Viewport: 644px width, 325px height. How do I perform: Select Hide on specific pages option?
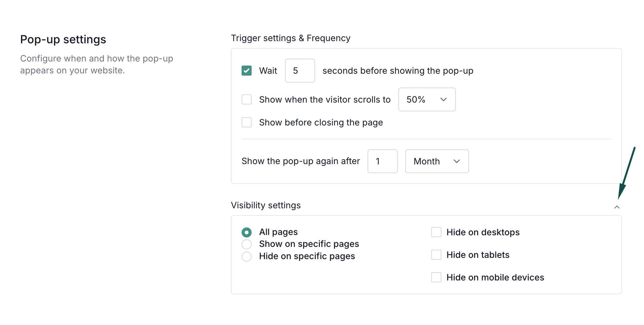247,256
